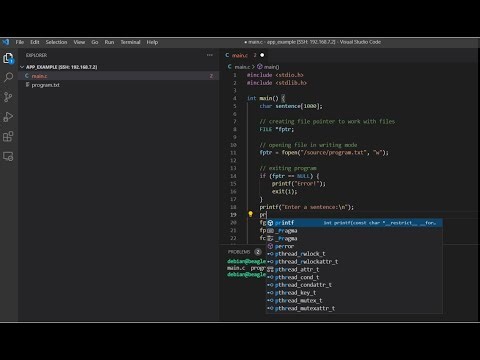Click the VS Code logo icon
Image resolution: width=480 pixels, height=360 pixels.
6,42
